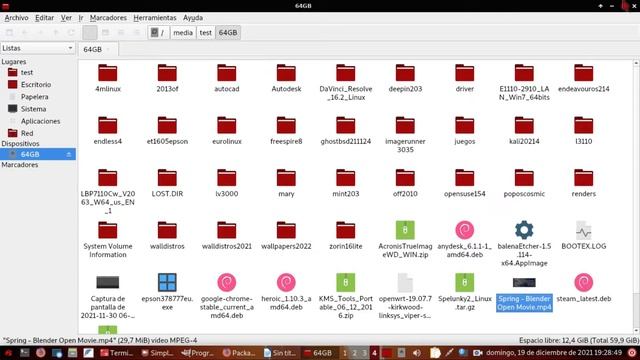Open the Archivo menu
The width and height of the screenshot is (640, 360).
16,18
